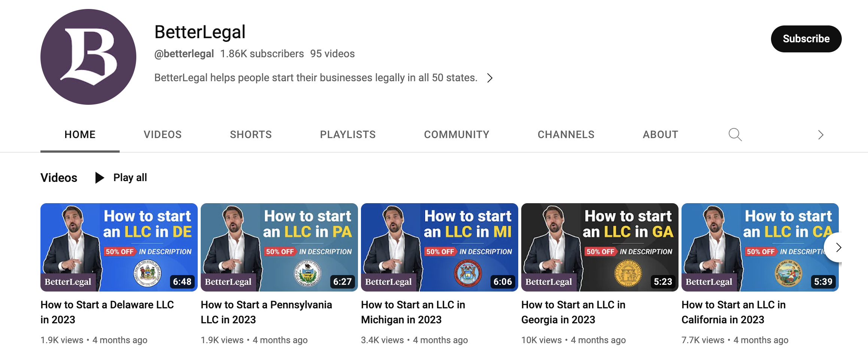Click '10K views' under the Georgia video
The width and height of the screenshot is (868, 357).
(541, 340)
